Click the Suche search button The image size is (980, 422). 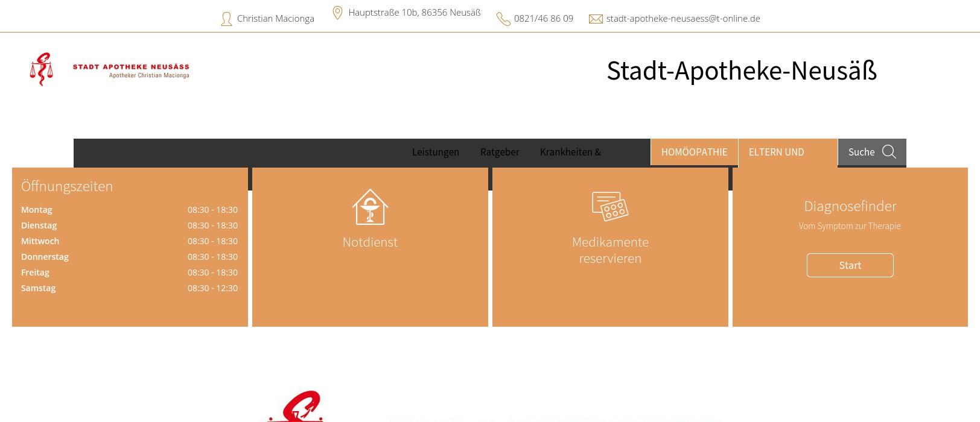(861, 153)
